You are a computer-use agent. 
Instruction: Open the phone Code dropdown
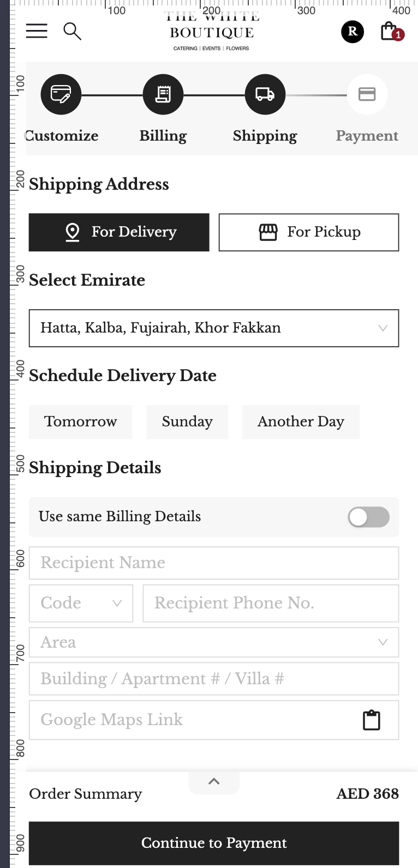81,603
